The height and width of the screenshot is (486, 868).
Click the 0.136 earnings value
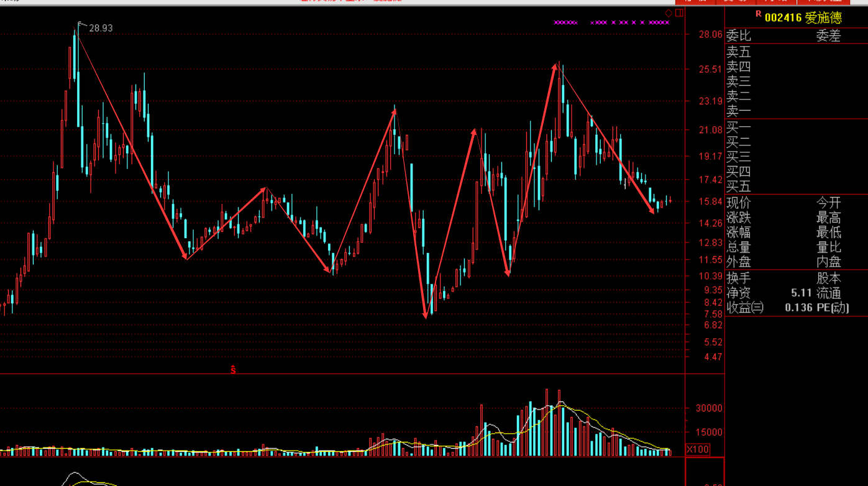[798, 308]
